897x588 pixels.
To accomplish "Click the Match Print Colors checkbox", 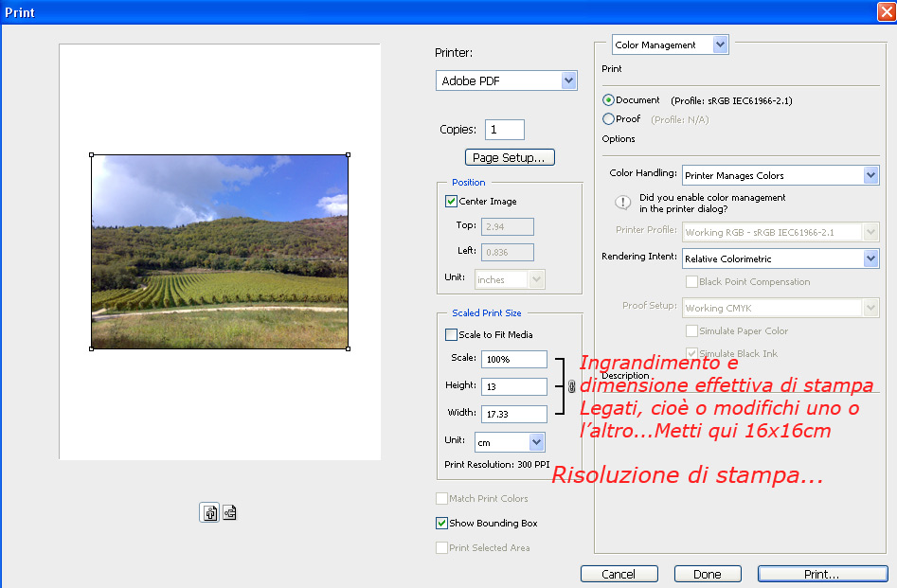I will pyautogui.click(x=441, y=498).
